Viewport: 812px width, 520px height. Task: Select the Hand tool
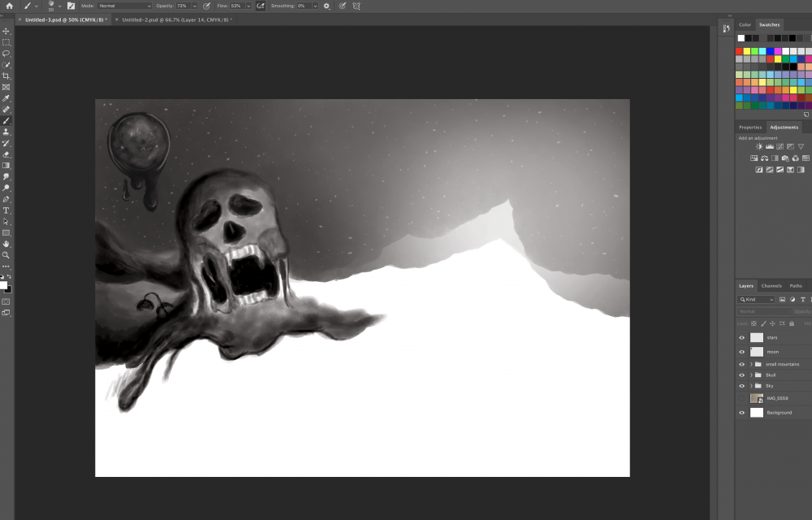[6, 243]
